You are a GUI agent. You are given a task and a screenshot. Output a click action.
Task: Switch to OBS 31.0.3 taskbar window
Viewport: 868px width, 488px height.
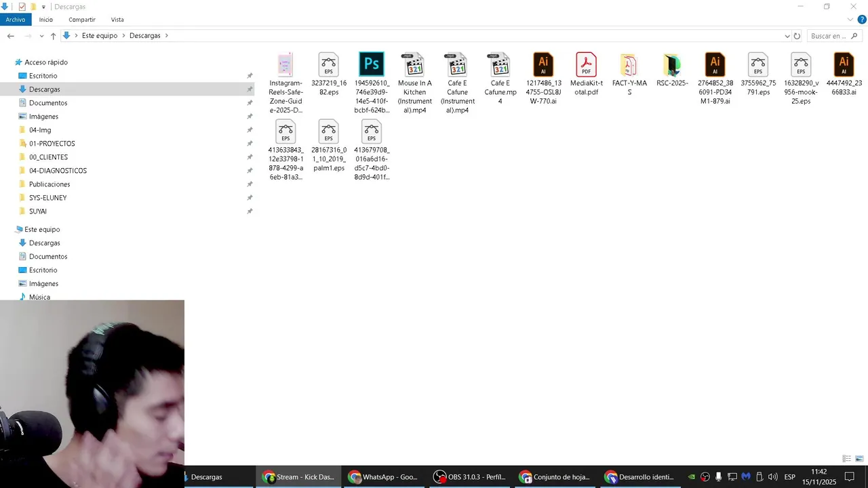point(469,477)
